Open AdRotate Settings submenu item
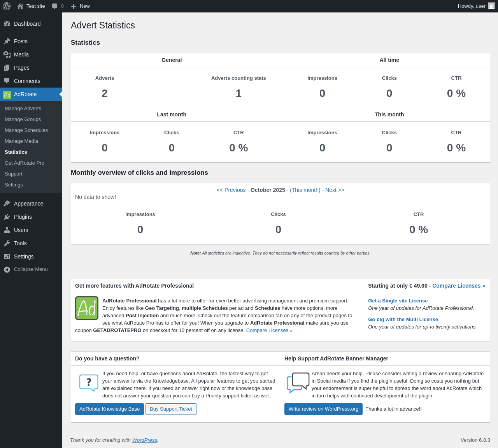 coord(14,185)
